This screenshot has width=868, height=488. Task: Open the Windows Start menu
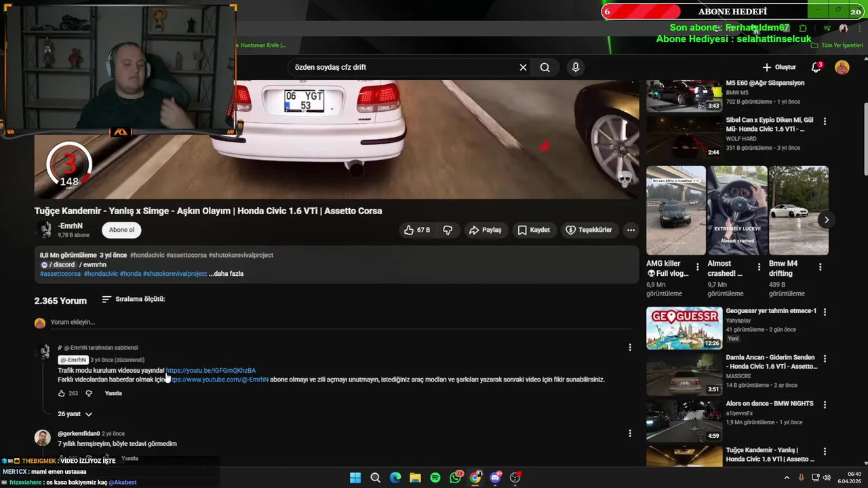click(355, 478)
